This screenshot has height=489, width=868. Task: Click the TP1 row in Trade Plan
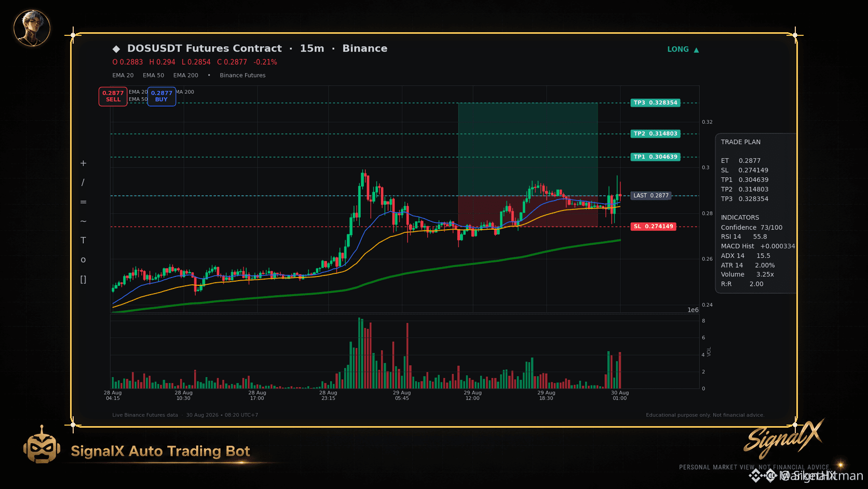coord(744,180)
